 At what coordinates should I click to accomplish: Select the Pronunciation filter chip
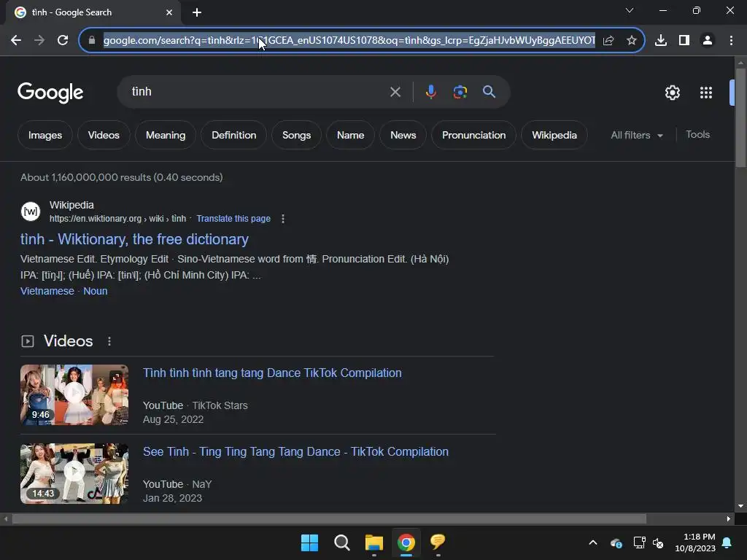tap(473, 135)
